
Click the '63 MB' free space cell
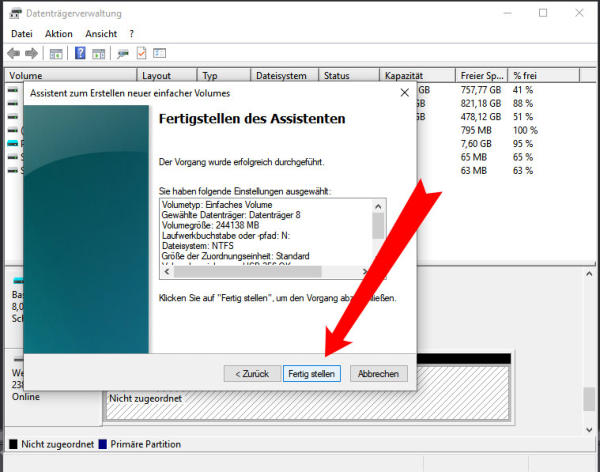pyautogui.click(x=474, y=171)
